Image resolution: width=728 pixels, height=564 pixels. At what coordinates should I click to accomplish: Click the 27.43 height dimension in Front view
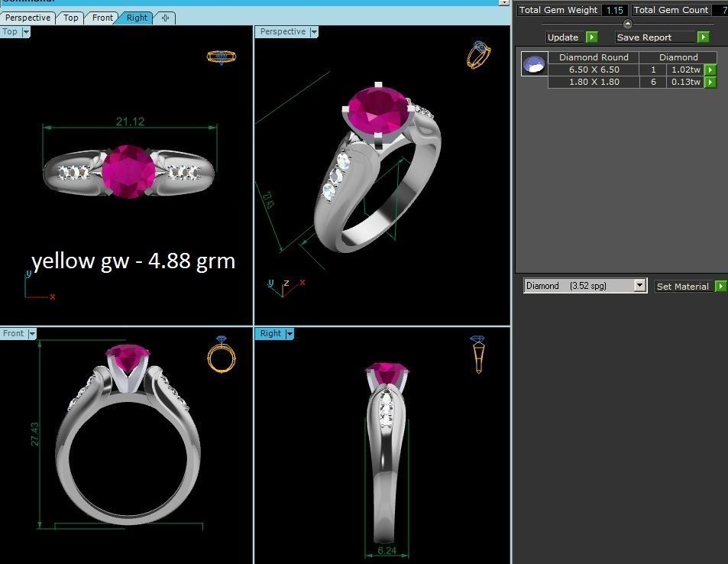[x=34, y=434]
